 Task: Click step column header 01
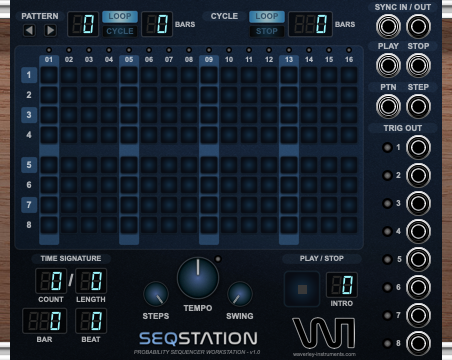(x=49, y=60)
